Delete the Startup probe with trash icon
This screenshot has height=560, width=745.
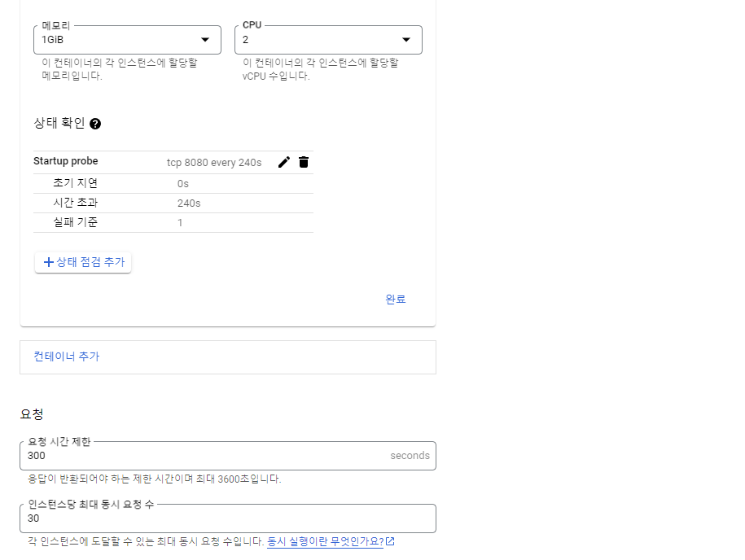point(304,163)
